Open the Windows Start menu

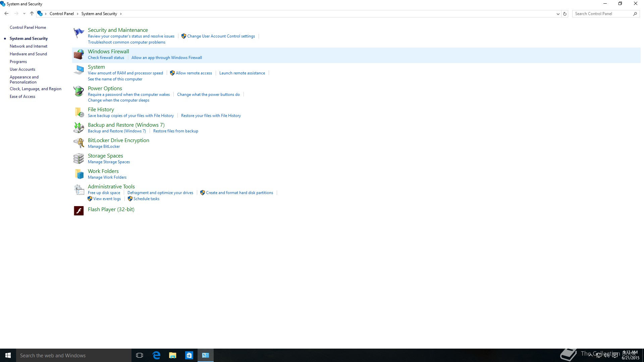(8, 355)
